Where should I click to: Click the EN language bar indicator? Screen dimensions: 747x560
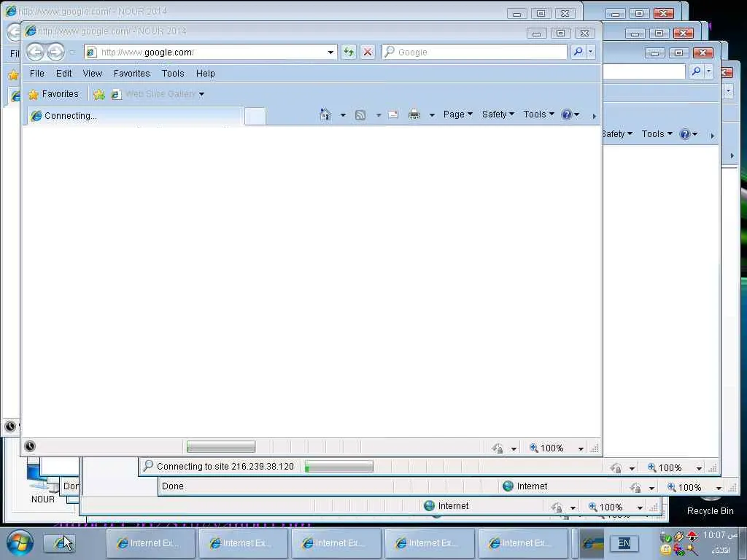(624, 542)
